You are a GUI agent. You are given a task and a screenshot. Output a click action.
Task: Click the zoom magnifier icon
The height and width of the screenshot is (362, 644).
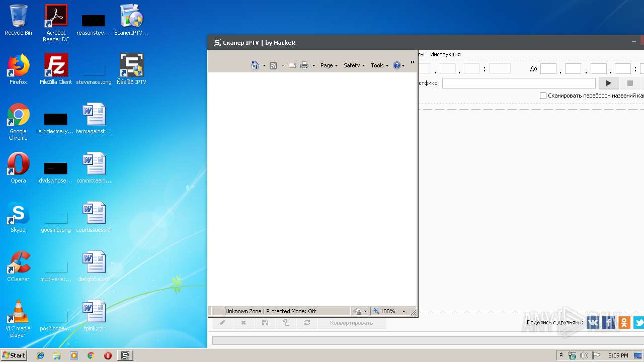click(376, 311)
